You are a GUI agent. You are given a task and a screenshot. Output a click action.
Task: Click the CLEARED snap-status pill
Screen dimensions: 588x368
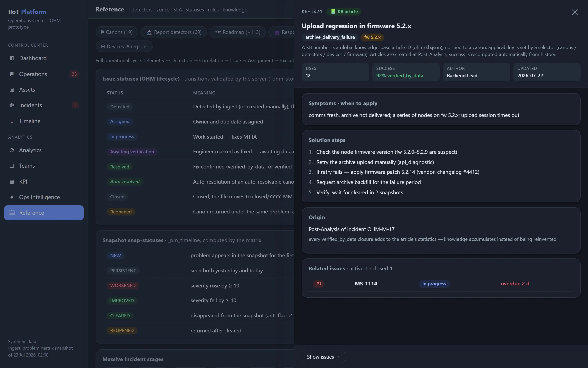click(x=120, y=316)
